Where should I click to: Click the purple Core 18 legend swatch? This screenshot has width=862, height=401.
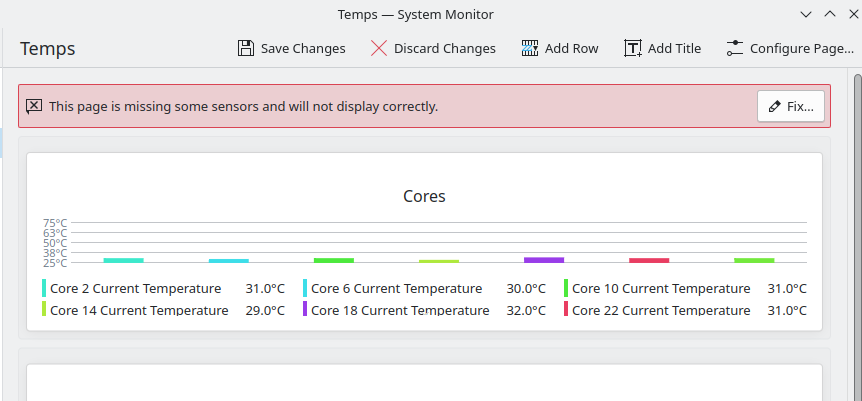(305, 309)
